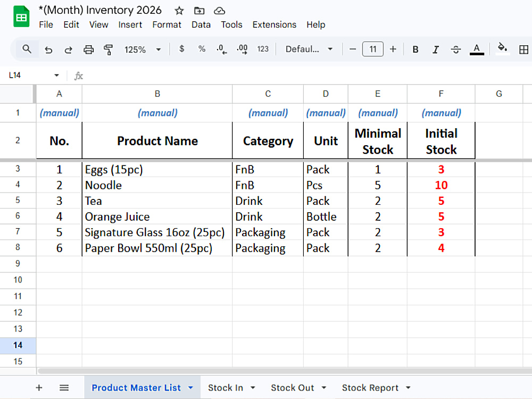
Task: Open the Format menu
Action: click(167, 25)
